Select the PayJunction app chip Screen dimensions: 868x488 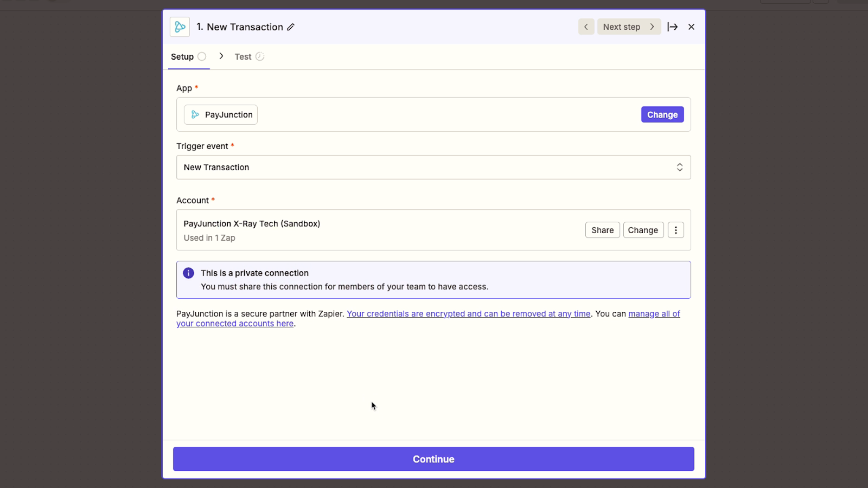click(221, 114)
